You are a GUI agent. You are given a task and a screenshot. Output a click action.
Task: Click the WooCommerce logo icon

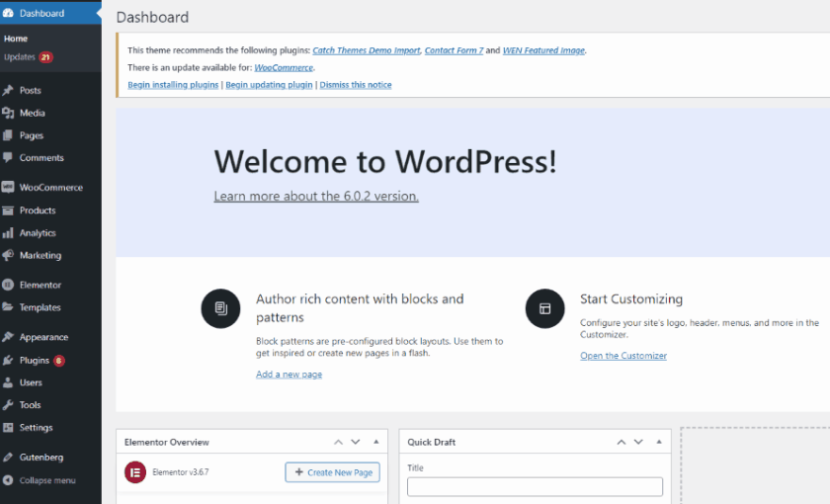(8, 188)
